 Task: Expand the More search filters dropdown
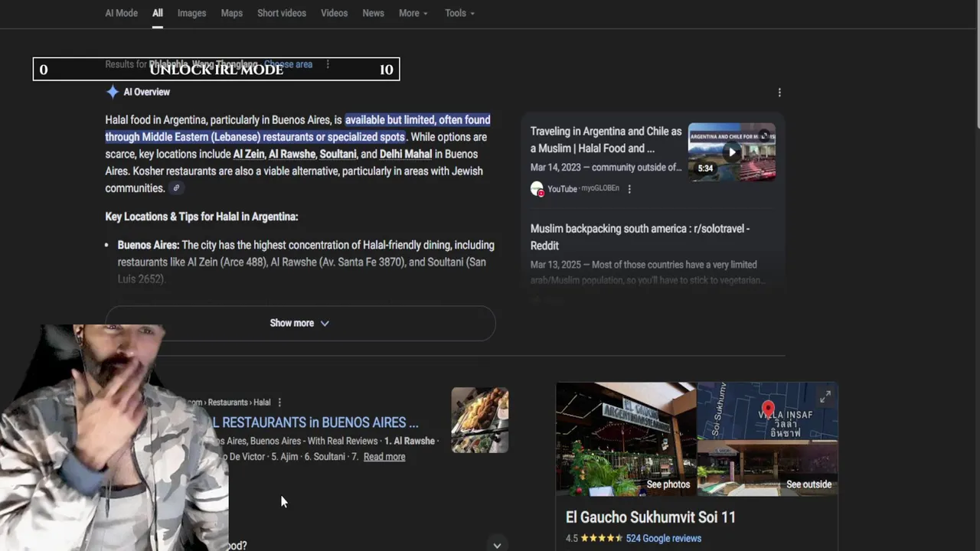tap(413, 13)
